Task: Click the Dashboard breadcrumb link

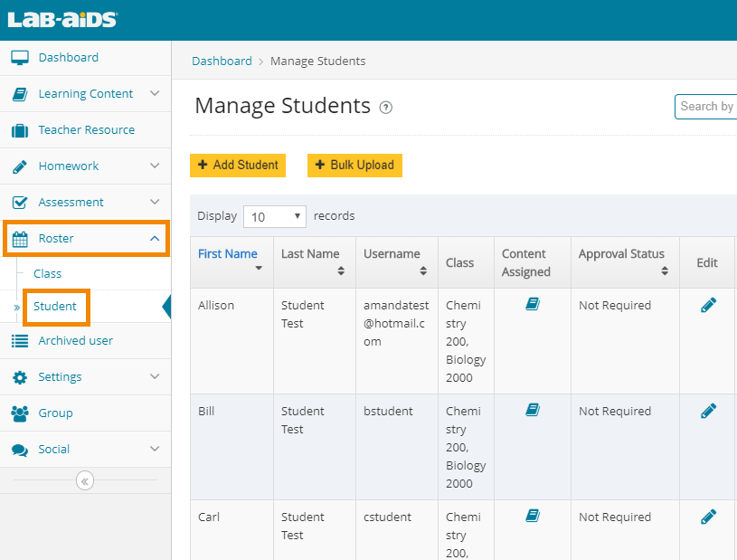Action: (x=222, y=62)
